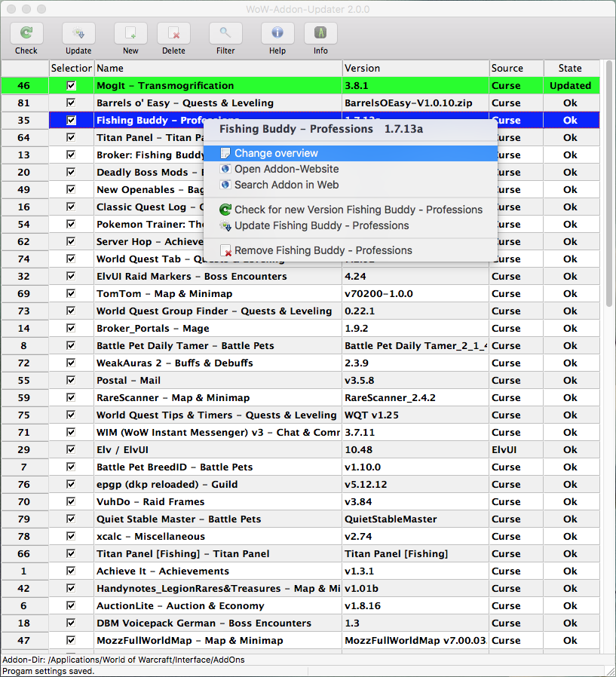Select Search Addon in Web entry
The width and height of the screenshot is (616, 677).
point(351,185)
